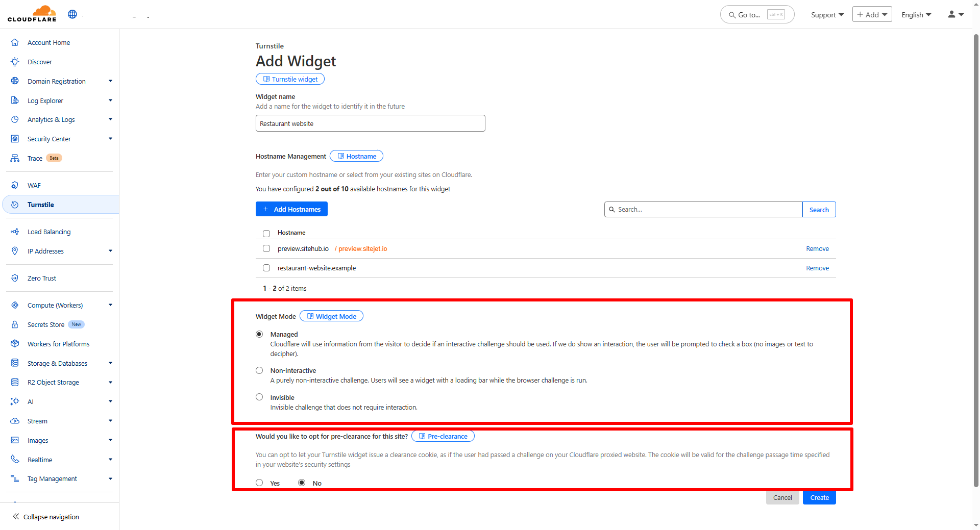This screenshot has height=530, width=980.
Task: Open Load Balancing sidebar item
Action: 49,232
